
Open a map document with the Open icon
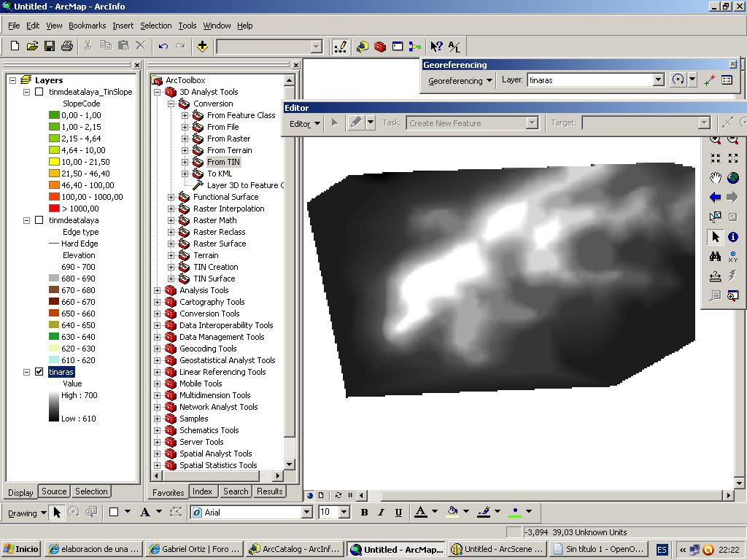coord(32,46)
